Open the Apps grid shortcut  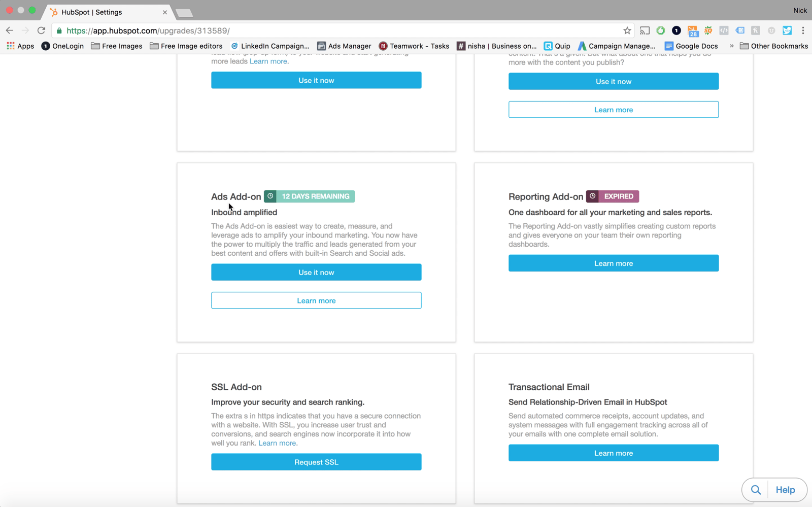11,46
